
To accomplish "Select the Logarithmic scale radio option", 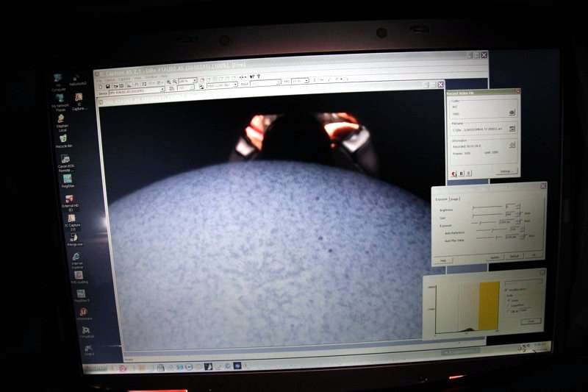I will 509,305.
